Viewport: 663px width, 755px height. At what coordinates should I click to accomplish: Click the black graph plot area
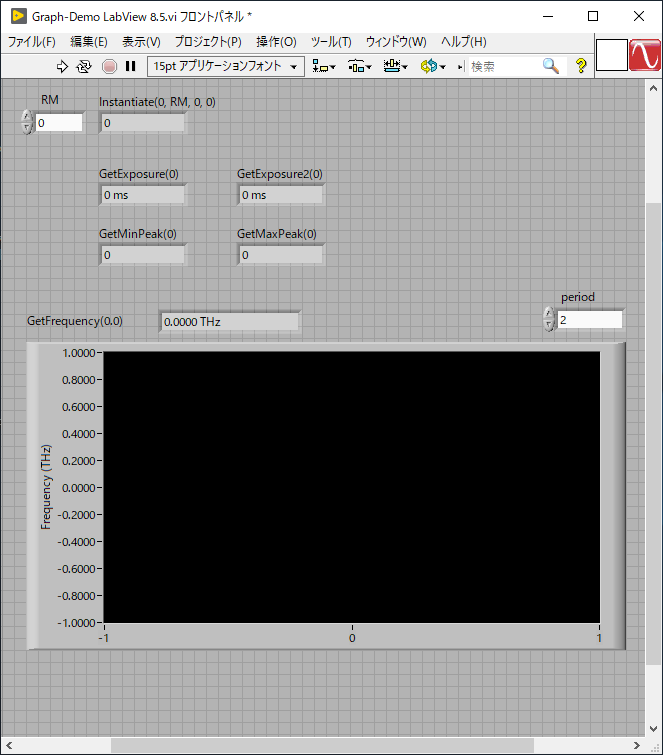pos(352,487)
